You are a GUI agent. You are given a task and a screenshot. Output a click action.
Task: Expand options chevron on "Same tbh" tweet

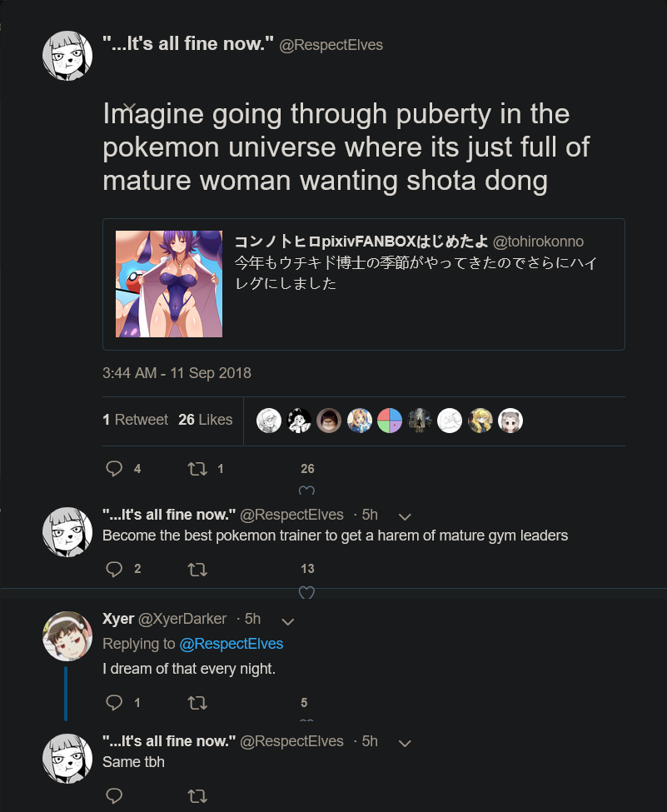(405, 743)
